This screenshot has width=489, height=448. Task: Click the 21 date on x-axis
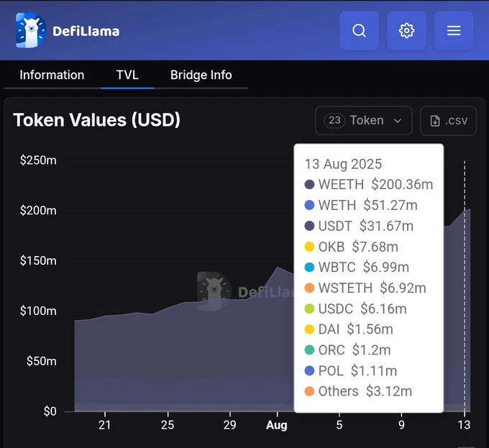104,425
